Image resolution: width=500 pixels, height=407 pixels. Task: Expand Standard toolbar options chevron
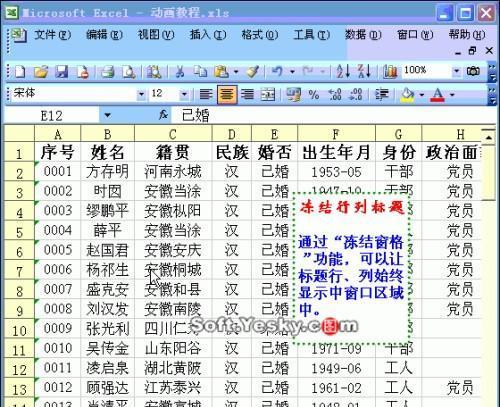(492, 71)
